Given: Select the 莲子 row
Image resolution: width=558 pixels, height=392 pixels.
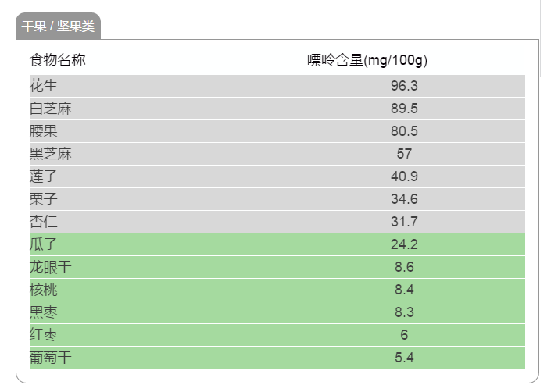Looking at the screenshot, I should (277, 176).
